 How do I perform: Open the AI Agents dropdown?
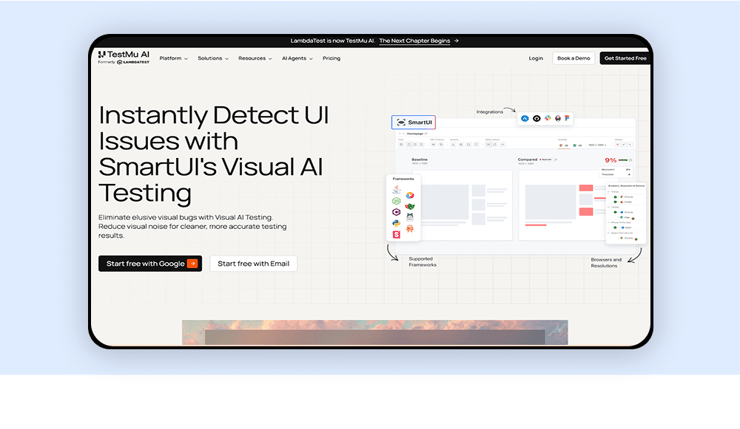point(297,58)
